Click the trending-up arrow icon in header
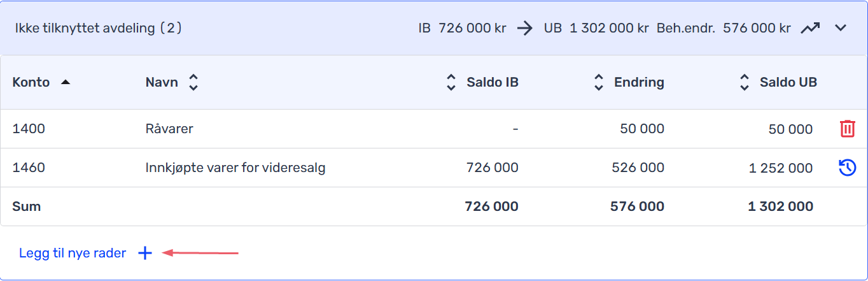The width and height of the screenshot is (868, 281). click(810, 28)
